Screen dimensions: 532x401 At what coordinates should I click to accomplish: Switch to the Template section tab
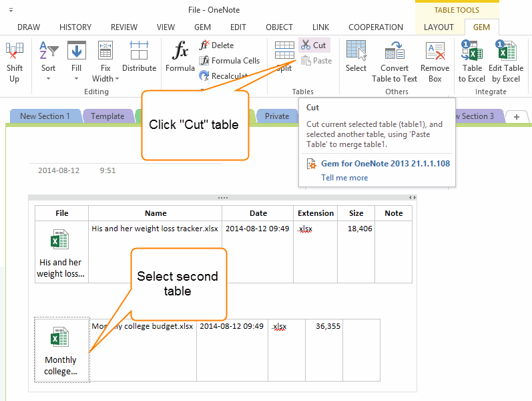pyautogui.click(x=107, y=116)
